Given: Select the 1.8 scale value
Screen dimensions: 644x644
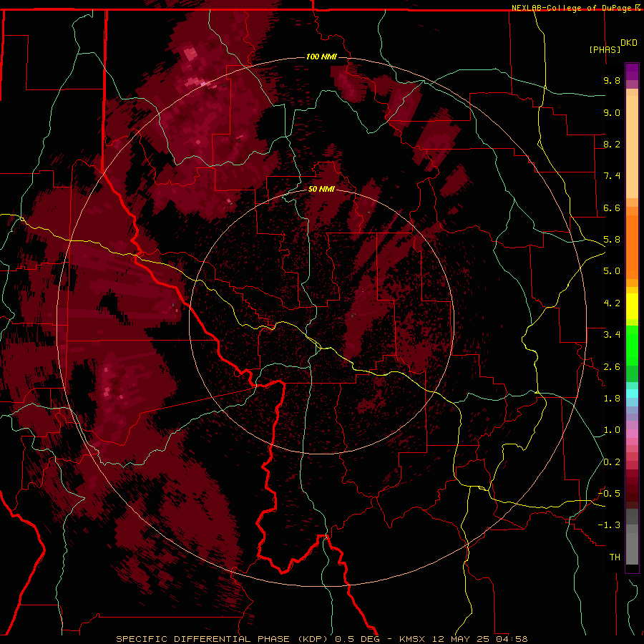Looking at the screenshot, I should (612, 399).
